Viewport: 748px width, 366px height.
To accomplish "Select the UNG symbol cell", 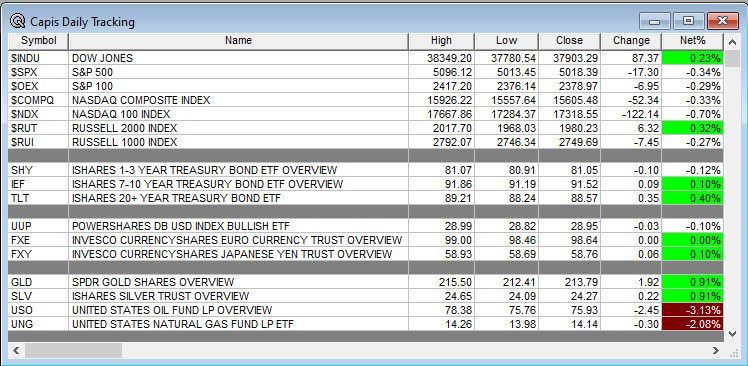I will pos(39,324).
